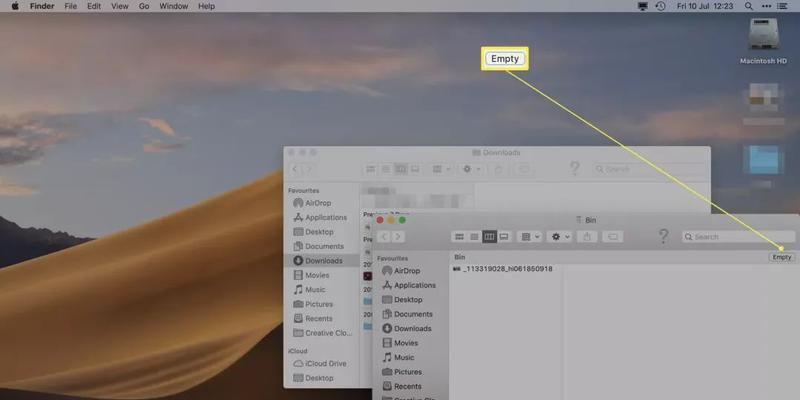Click the Share icon in Bin toolbar

tap(587, 237)
